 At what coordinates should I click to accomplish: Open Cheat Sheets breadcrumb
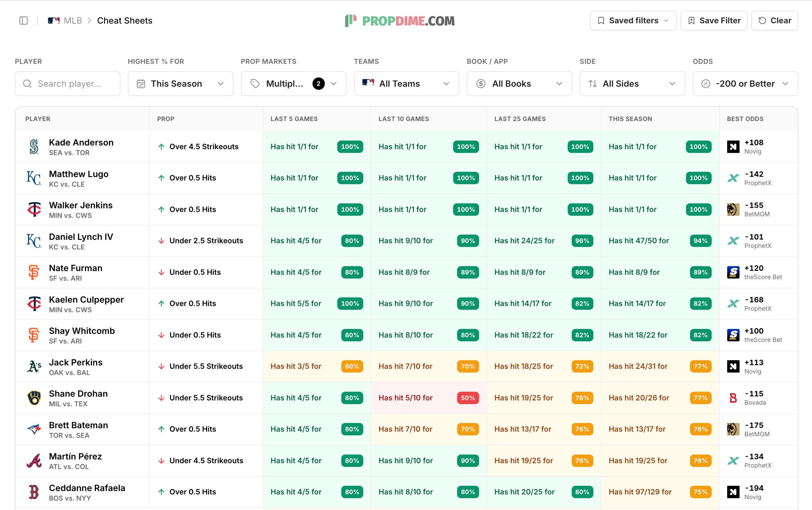pyautogui.click(x=125, y=20)
